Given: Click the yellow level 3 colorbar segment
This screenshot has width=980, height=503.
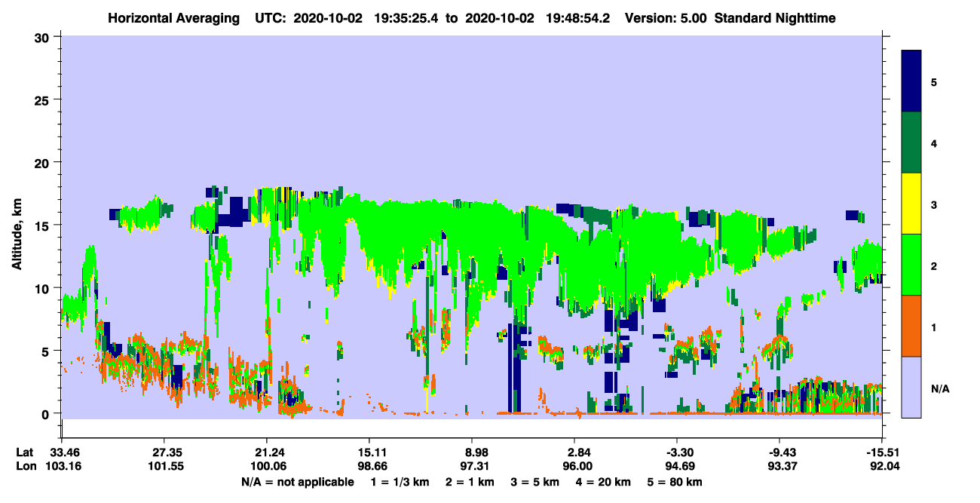Looking at the screenshot, I should click(912, 204).
